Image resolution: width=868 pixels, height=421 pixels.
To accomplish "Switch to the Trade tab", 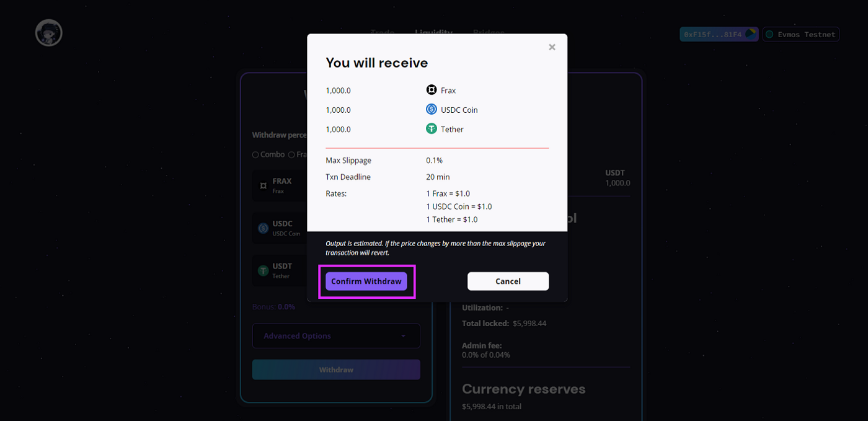I will click(383, 32).
